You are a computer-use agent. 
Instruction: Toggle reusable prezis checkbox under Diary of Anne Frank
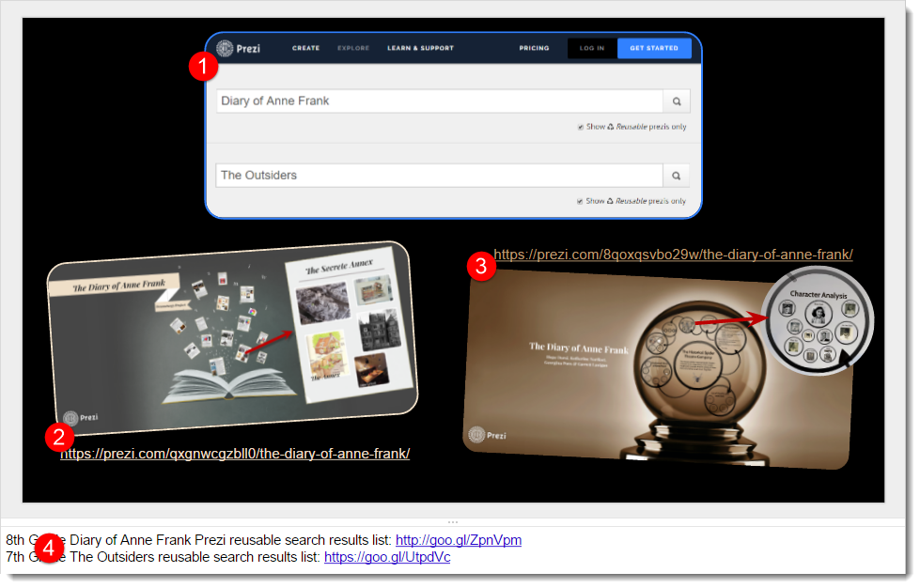(x=580, y=127)
